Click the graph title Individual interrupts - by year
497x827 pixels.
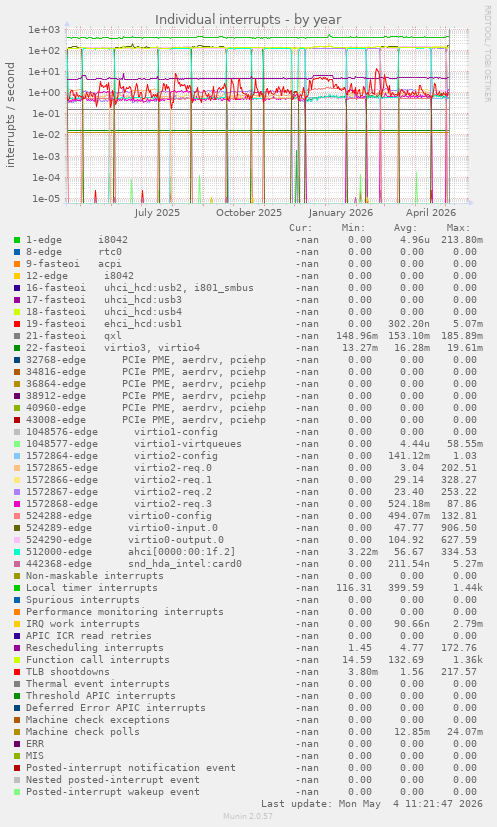click(248, 20)
